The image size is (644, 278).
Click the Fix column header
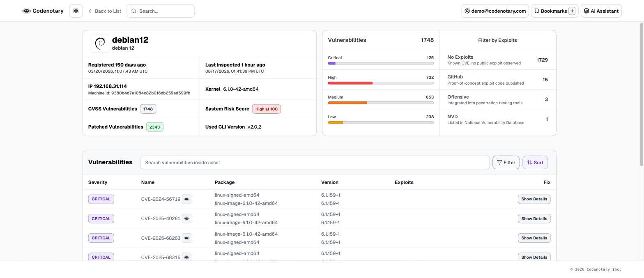(x=547, y=182)
